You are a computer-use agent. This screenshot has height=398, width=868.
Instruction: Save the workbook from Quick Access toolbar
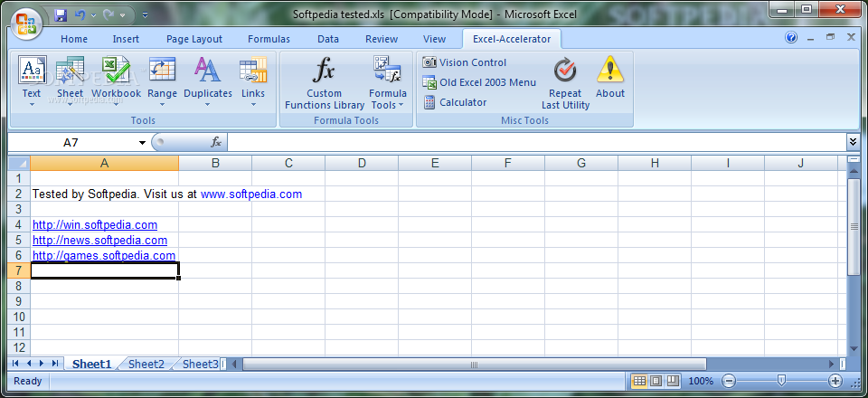(61, 15)
